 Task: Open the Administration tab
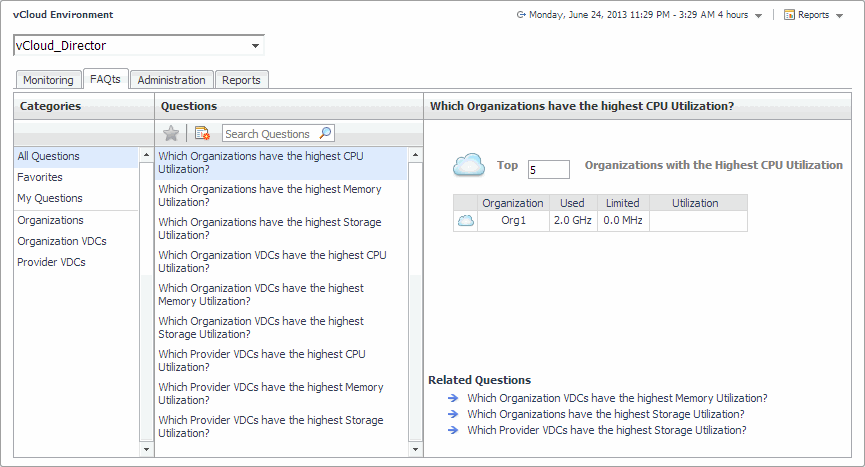click(172, 80)
